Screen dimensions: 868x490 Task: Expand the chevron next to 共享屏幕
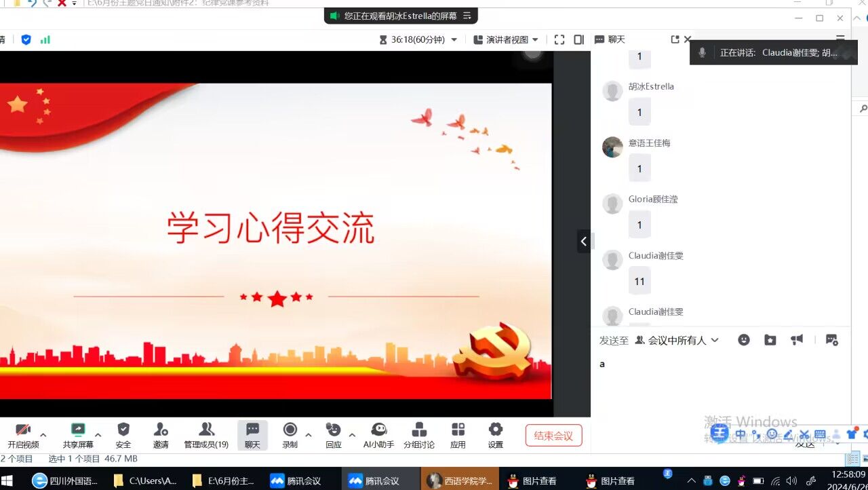tap(98, 435)
